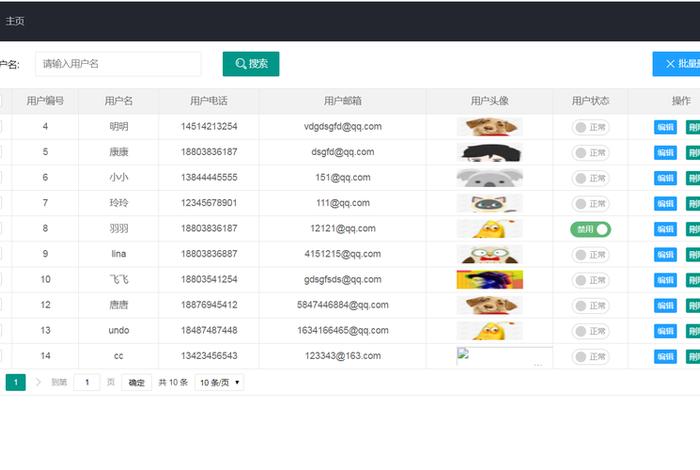The width and height of the screenshot is (700, 470).
Task: Click the 用户电话 column header
Action: pos(209,101)
